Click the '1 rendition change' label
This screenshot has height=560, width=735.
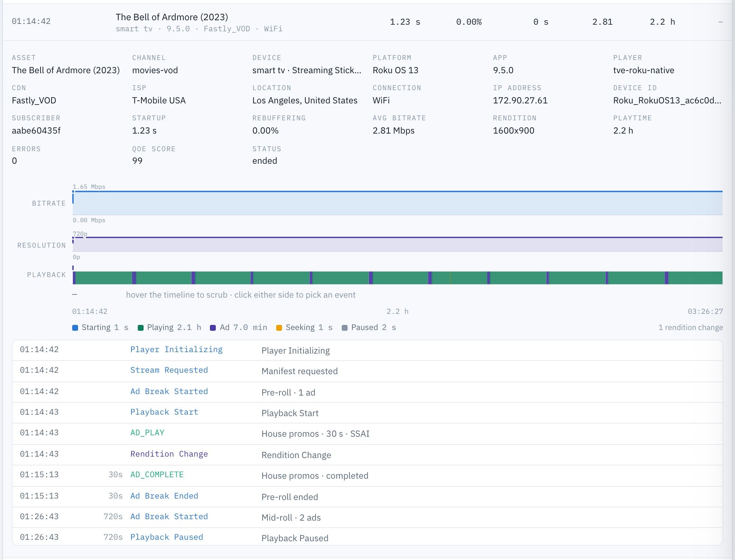point(690,327)
